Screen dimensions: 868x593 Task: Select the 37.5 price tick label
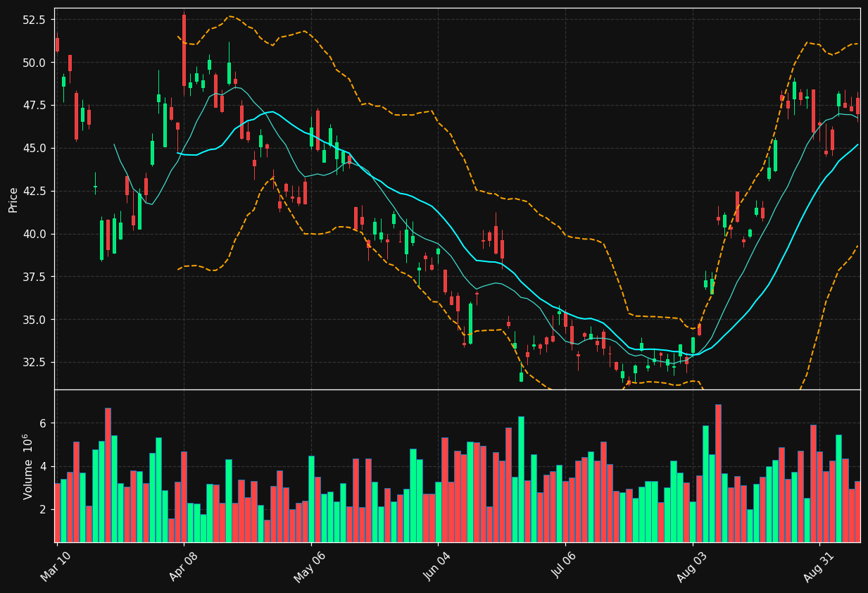click(34, 277)
